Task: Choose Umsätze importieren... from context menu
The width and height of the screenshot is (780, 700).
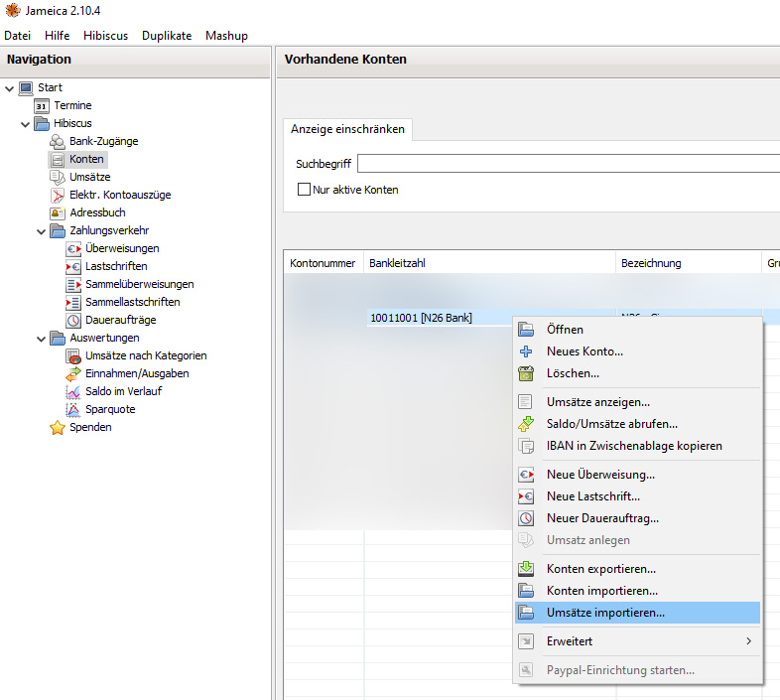Action: pyautogui.click(x=638, y=613)
